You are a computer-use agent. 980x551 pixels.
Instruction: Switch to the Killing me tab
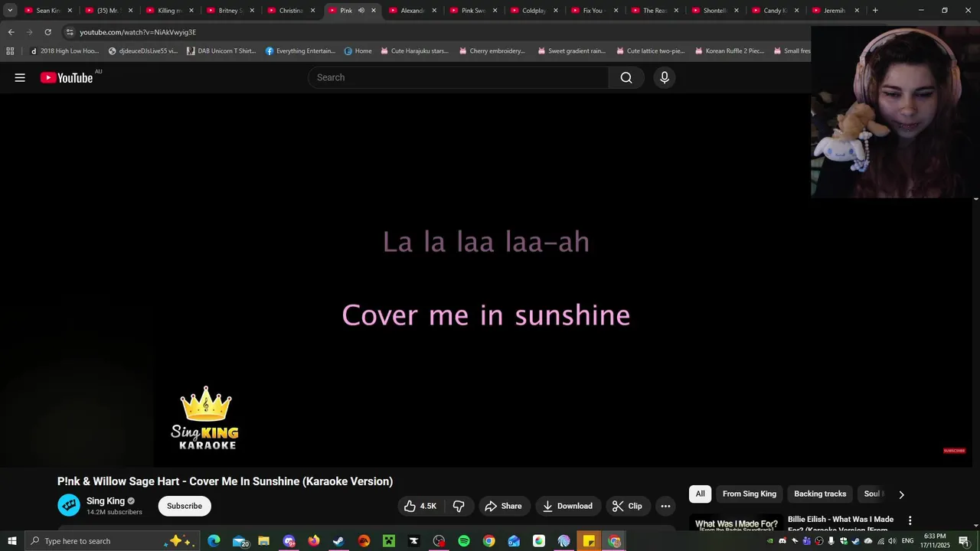pos(169,11)
